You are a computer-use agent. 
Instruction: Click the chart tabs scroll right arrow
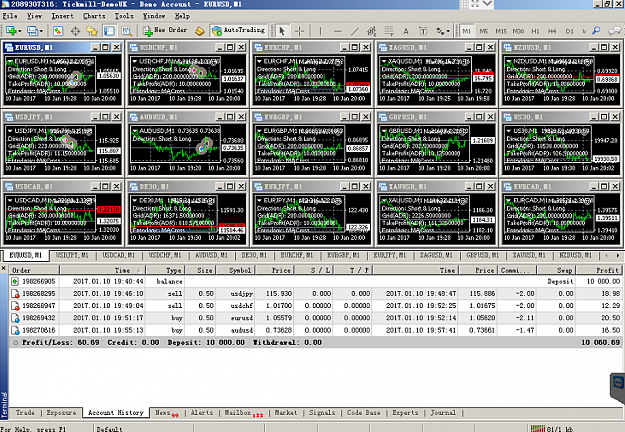coord(618,255)
